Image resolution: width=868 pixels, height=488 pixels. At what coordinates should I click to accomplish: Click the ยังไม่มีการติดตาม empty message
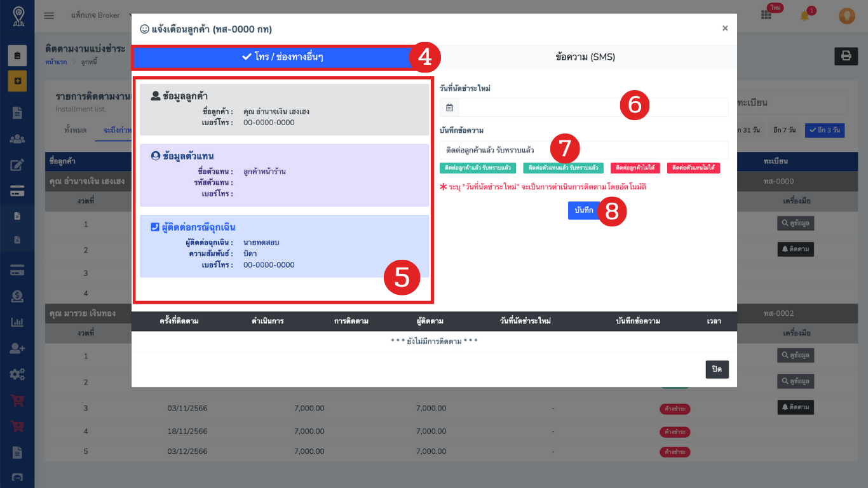(434, 341)
